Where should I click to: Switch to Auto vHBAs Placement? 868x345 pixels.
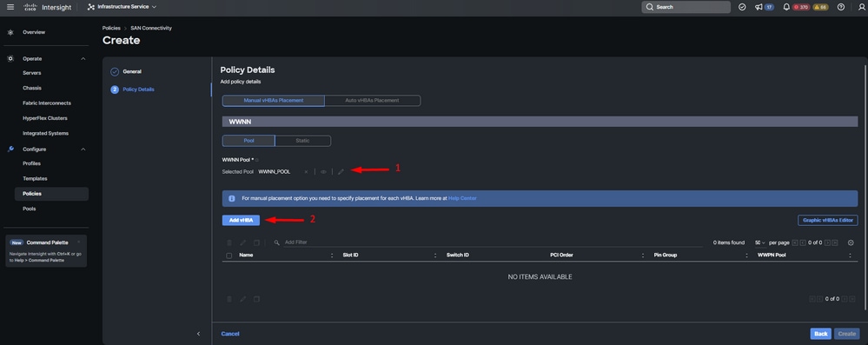[x=372, y=100]
